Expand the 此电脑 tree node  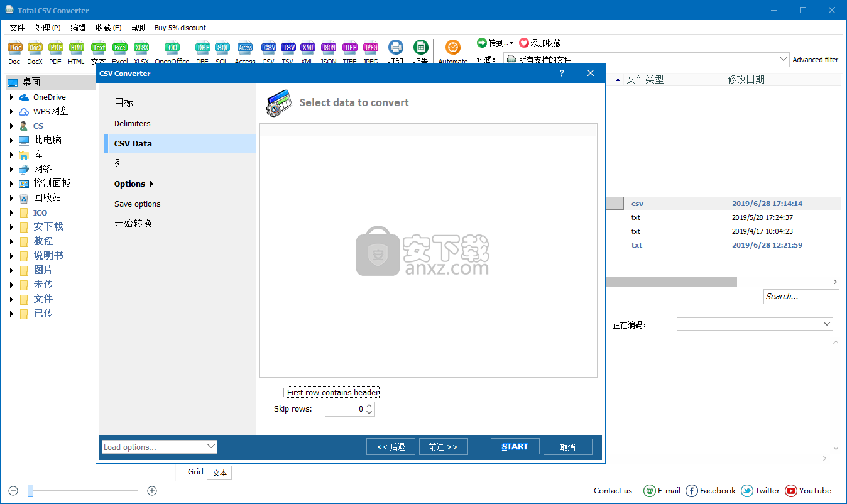(11, 140)
